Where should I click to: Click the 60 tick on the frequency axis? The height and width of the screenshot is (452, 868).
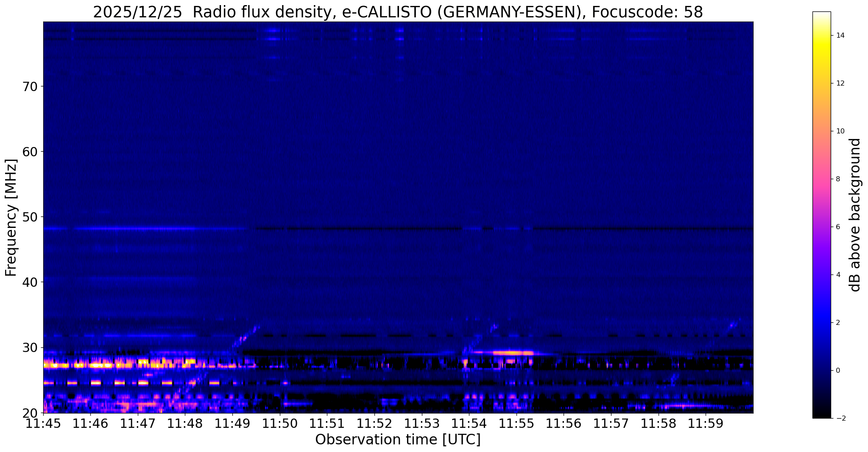(29, 152)
